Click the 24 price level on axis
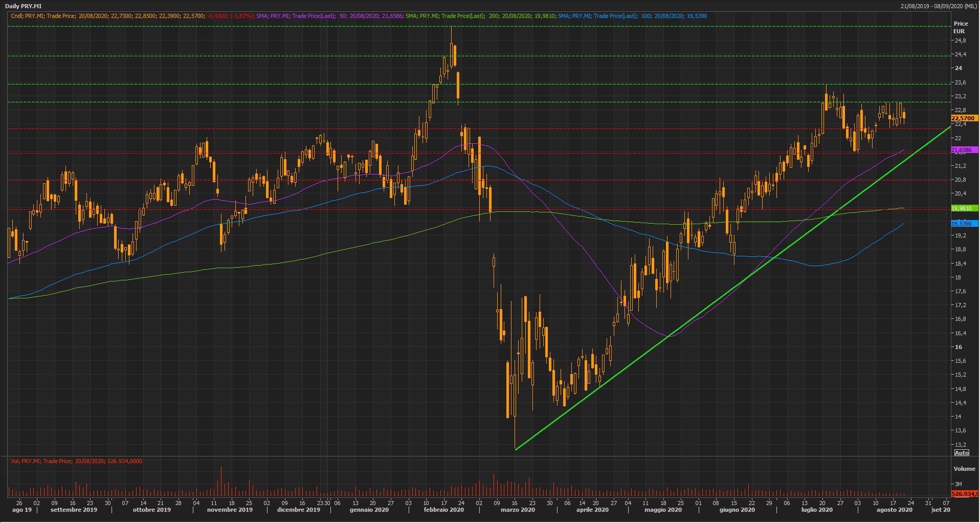 [x=958, y=68]
